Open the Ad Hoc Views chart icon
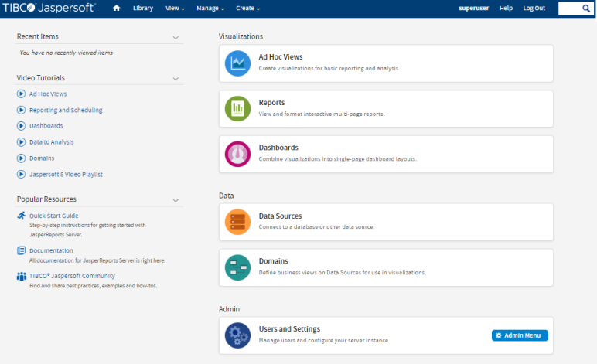Screen dimensions: 597x364 pyautogui.click(x=237, y=63)
